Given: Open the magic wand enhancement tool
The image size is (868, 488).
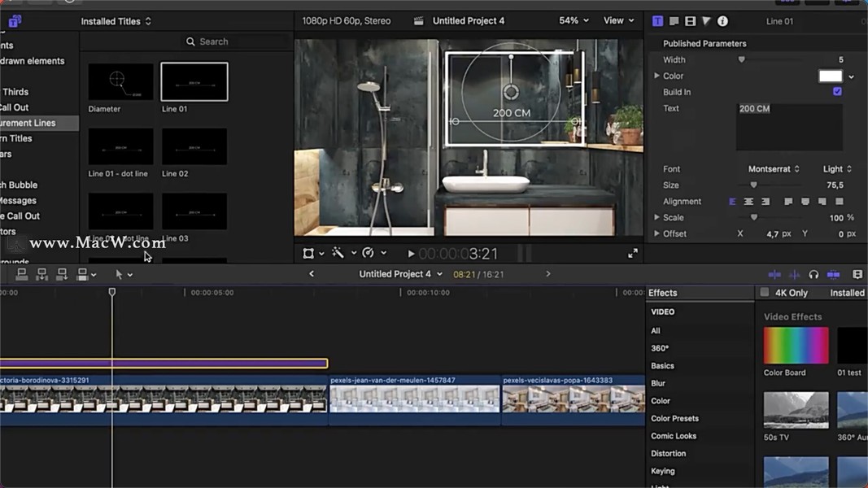Looking at the screenshot, I should pyautogui.click(x=338, y=253).
